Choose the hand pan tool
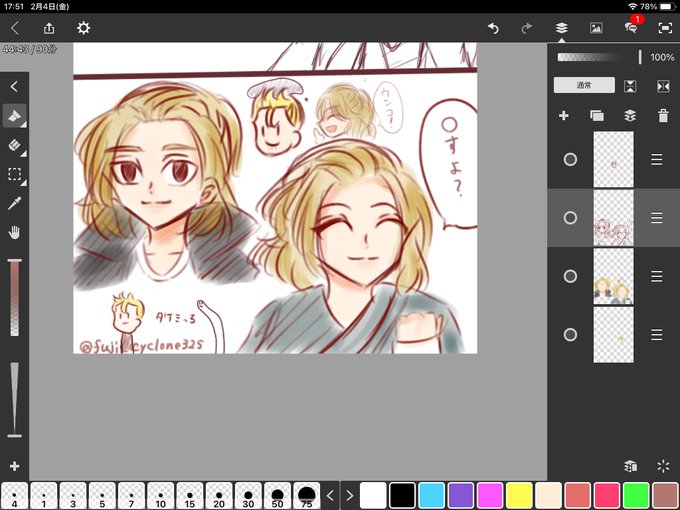Image resolution: width=680 pixels, height=510 pixels. [14, 232]
